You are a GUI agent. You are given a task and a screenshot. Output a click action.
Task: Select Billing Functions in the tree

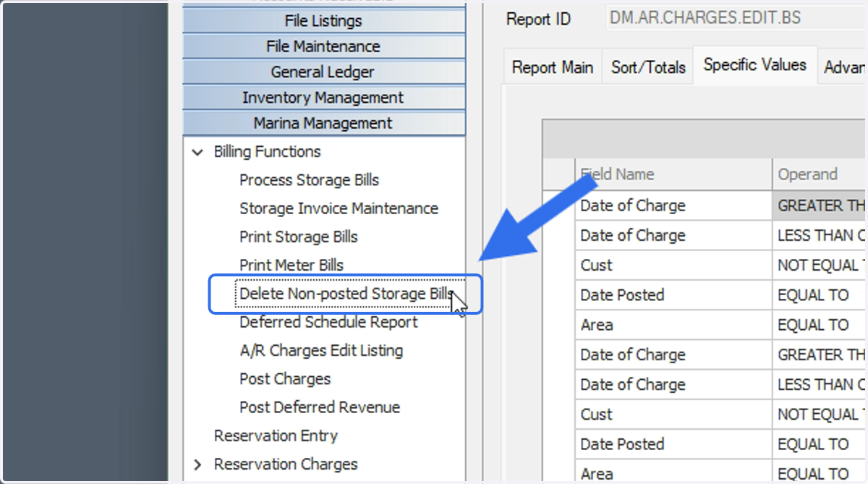[268, 152]
